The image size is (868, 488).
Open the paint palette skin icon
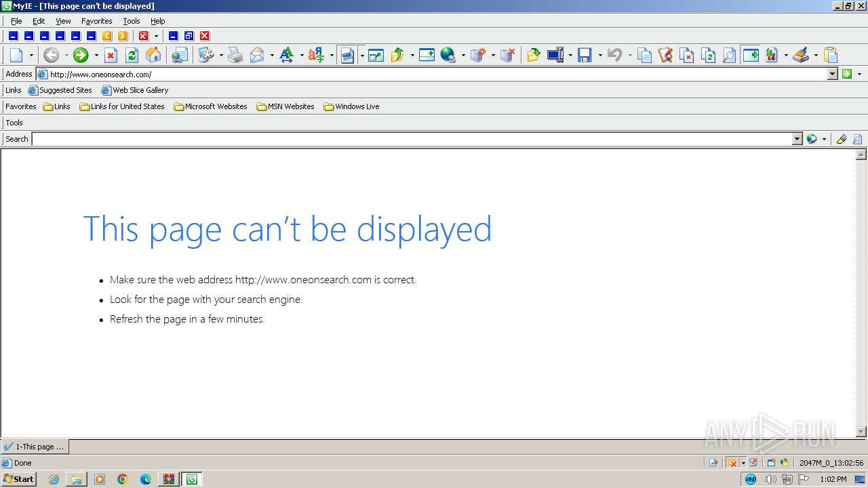(205, 55)
